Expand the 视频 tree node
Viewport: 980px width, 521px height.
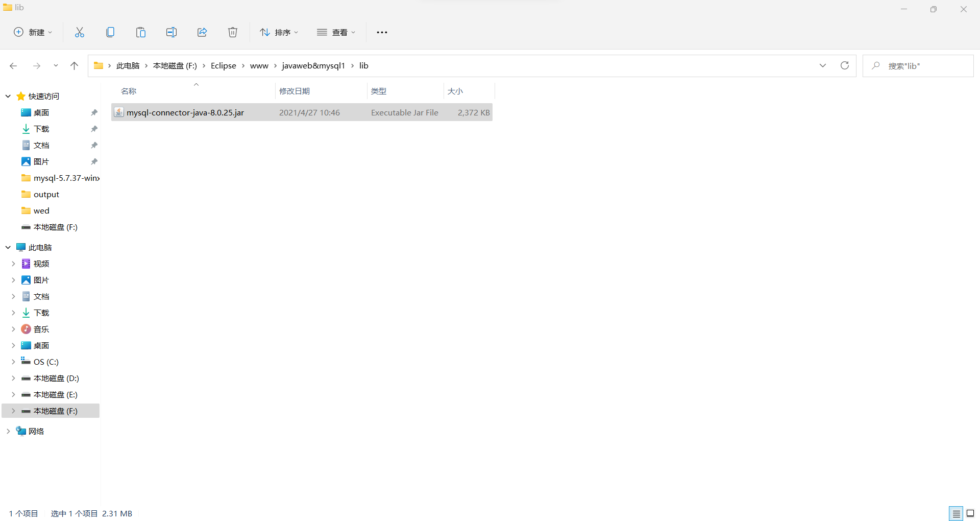(13, 264)
